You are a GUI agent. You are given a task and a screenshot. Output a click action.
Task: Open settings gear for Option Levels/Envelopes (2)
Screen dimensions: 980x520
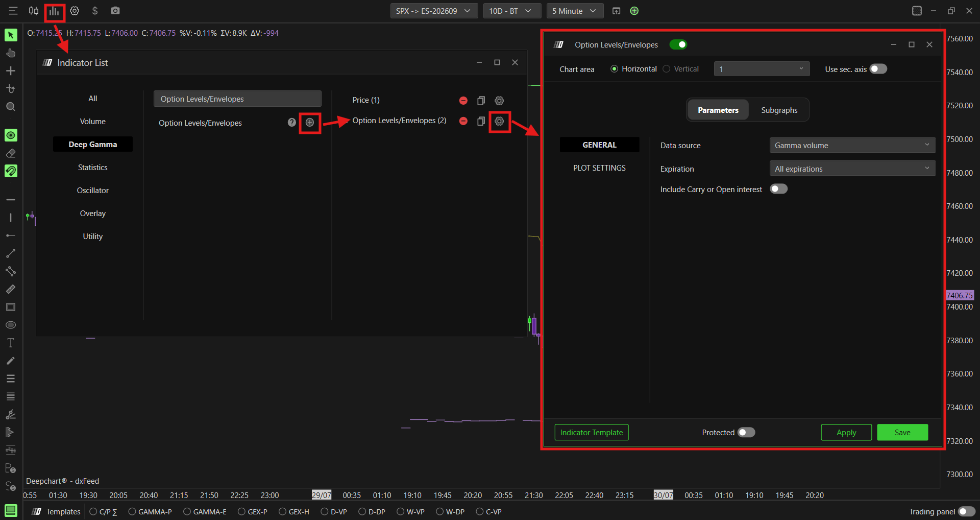pos(499,122)
